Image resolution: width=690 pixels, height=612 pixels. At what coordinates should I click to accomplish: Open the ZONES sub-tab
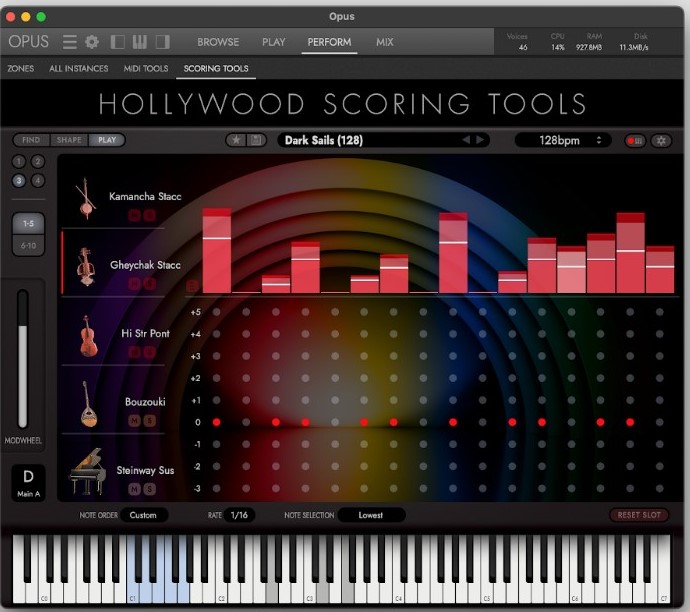coord(21,69)
